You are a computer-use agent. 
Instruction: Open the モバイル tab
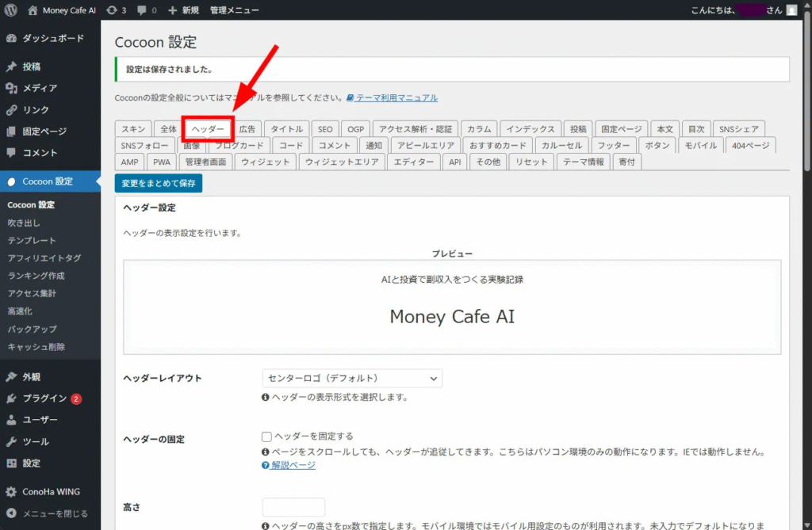tap(701, 146)
